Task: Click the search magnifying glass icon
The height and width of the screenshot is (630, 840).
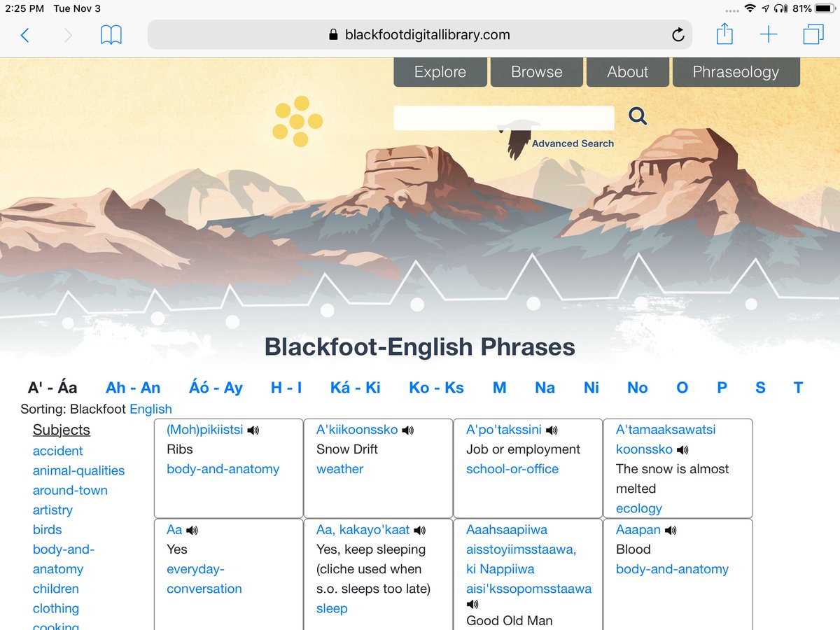Action: tap(637, 117)
